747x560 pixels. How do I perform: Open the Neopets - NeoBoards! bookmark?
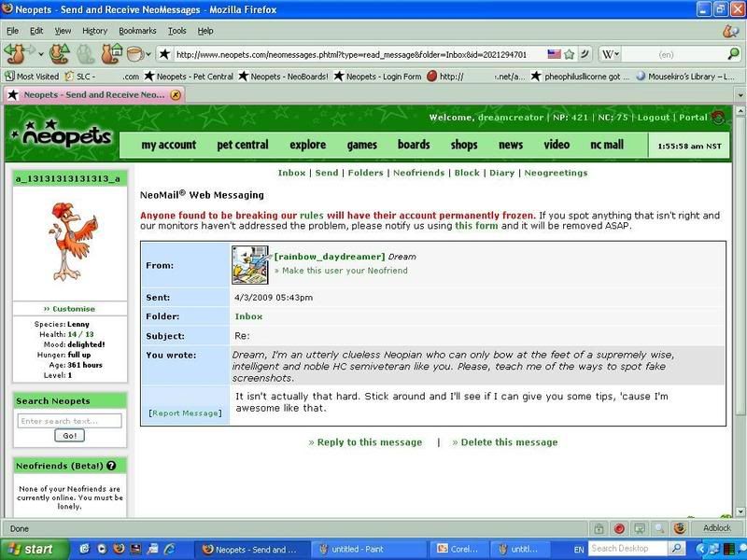tap(284, 77)
